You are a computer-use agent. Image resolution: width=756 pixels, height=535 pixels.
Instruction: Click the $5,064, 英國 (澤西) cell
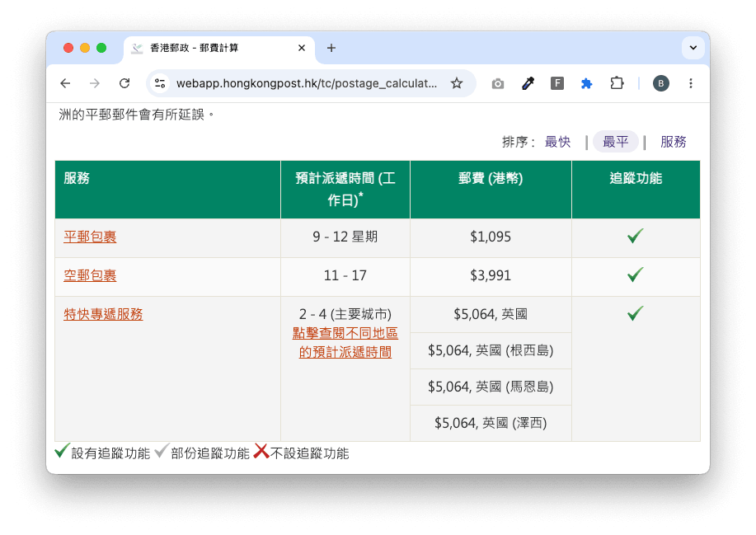(491, 423)
